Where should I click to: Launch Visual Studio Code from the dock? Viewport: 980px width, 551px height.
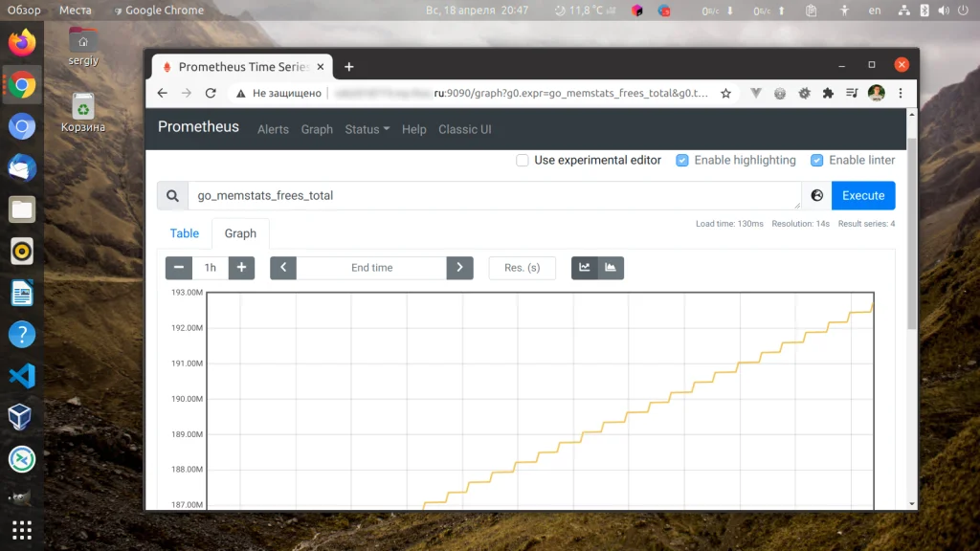(x=22, y=377)
